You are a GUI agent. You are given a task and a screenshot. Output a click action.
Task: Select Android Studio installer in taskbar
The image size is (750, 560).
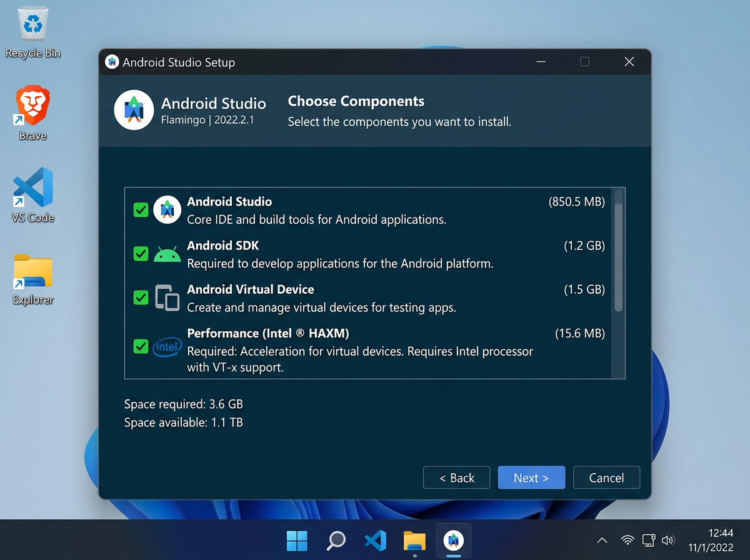click(454, 541)
